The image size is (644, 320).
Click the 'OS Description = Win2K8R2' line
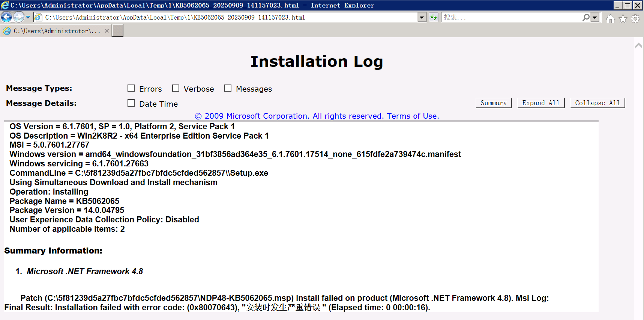139,136
